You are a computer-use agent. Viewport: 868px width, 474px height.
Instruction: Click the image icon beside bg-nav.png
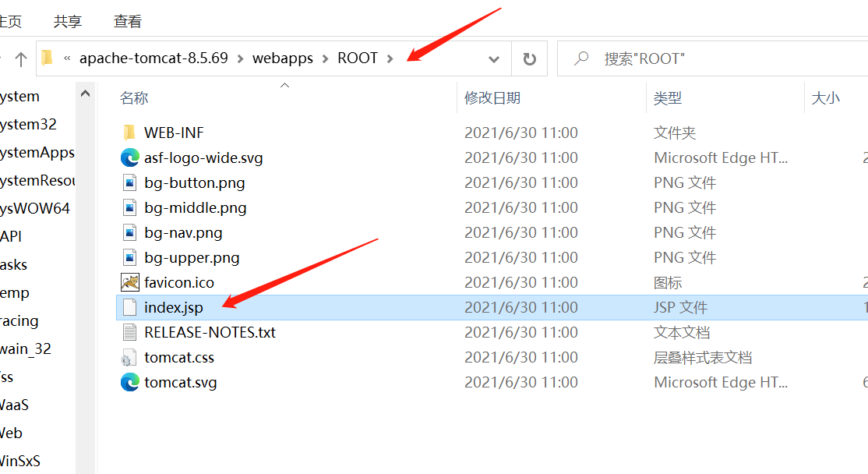click(x=129, y=232)
